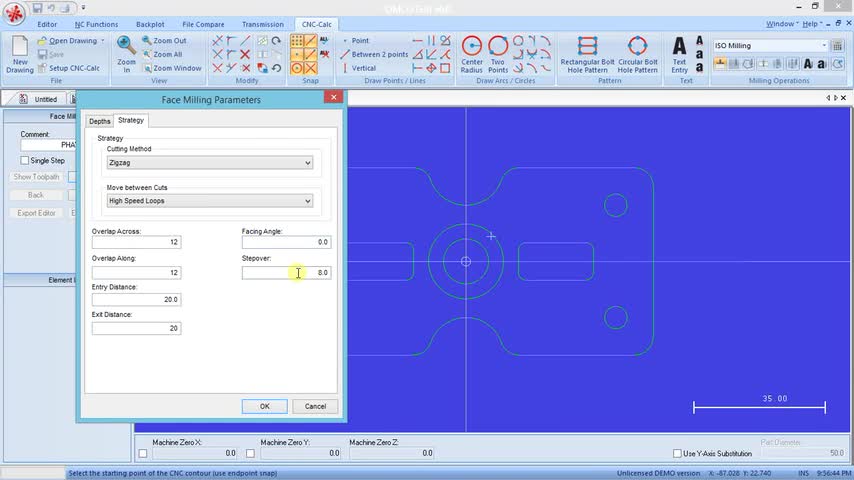Switch to the Transmission tab
Image resolution: width=854 pixels, height=480 pixels.
click(x=263, y=25)
